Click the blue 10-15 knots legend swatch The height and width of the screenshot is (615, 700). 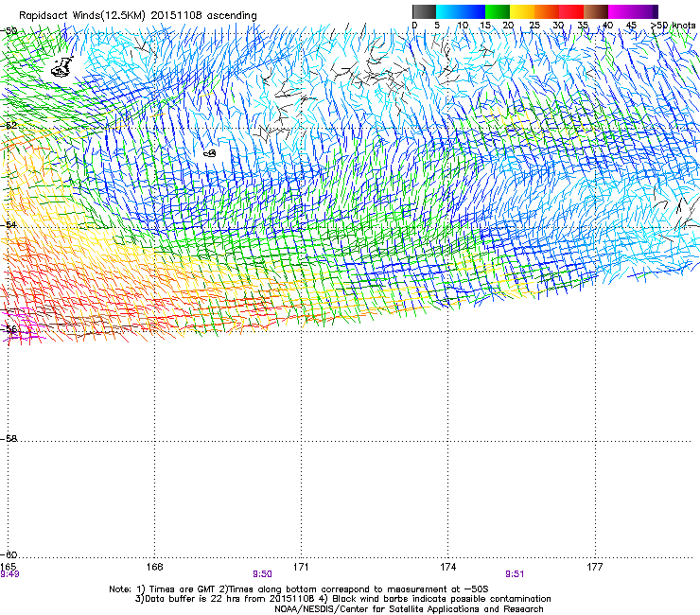coord(473,11)
